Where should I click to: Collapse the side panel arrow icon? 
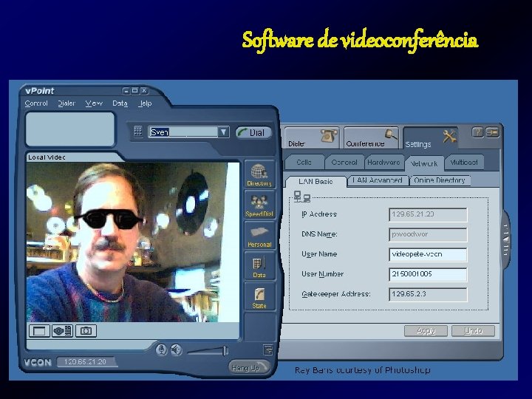tap(268, 349)
